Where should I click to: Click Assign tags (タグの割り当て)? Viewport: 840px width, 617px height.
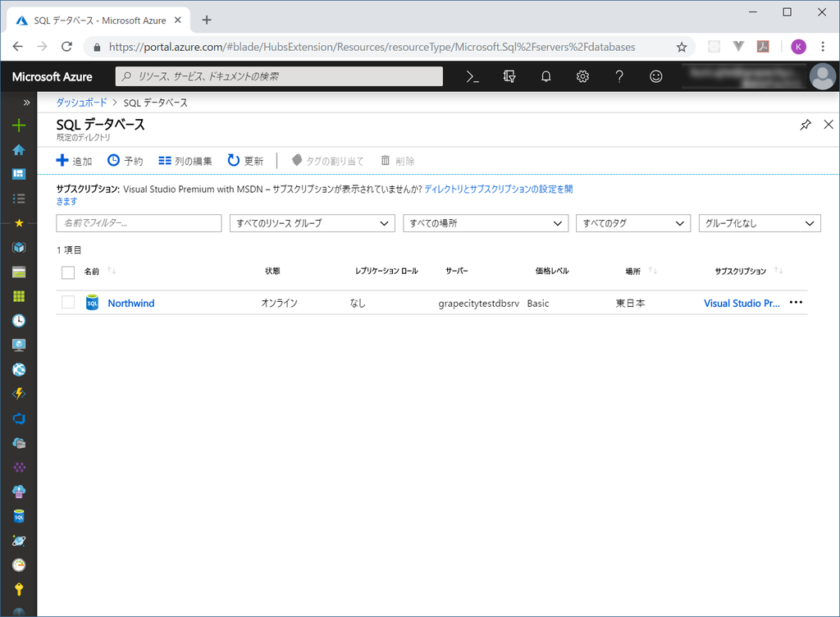327,161
